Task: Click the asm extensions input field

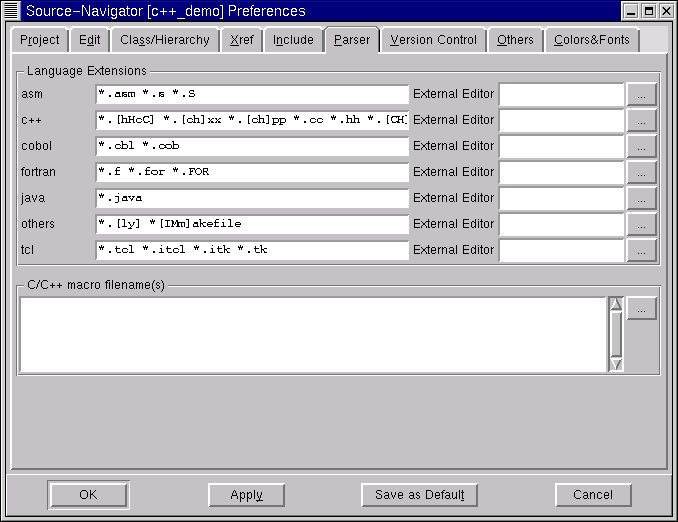Action: (x=252, y=94)
